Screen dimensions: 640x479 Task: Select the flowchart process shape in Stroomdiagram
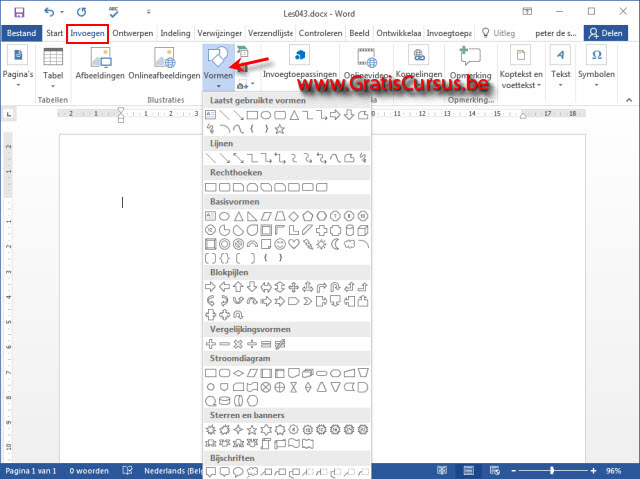click(x=210, y=373)
